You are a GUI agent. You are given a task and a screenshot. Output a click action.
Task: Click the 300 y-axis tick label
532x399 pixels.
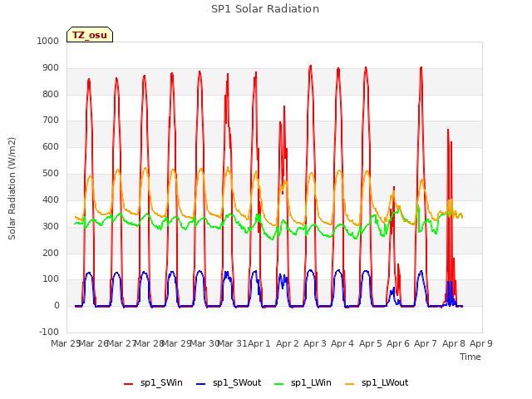51,226
